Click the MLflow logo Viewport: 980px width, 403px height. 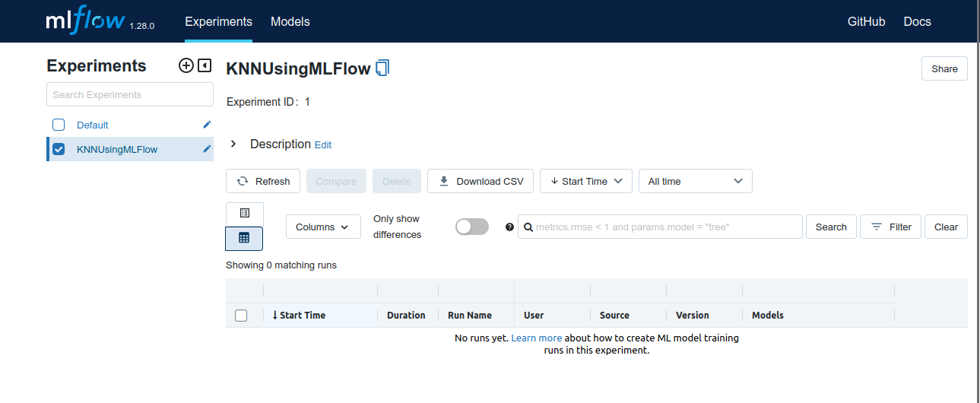pyautogui.click(x=85, y=21)
